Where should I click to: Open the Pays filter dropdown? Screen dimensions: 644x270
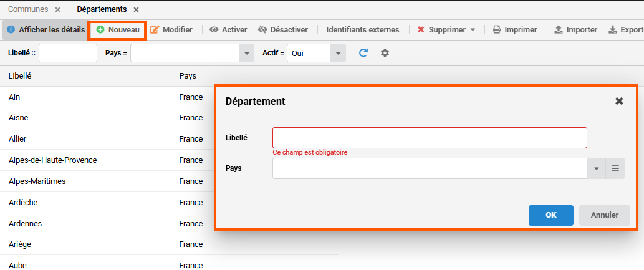[x=247, y=53]
